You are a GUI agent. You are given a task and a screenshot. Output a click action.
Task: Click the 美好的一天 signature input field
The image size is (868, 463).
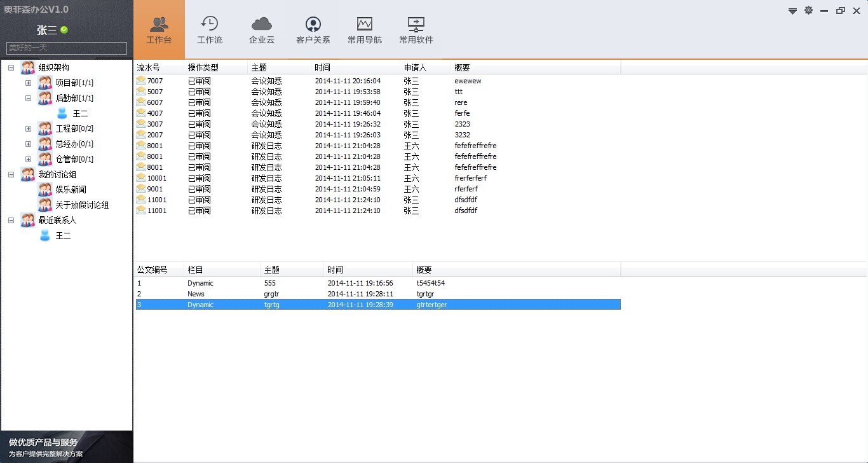pyautogui.click(x=67, y=48)
